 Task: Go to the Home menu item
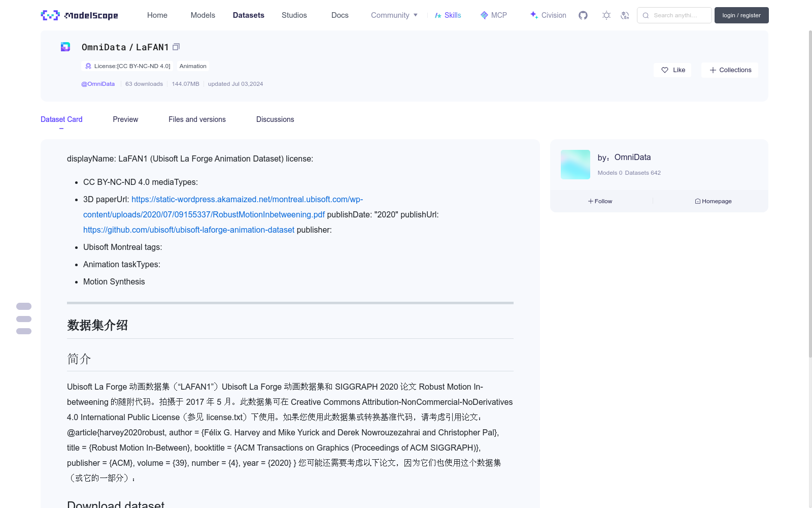point(157,15)
